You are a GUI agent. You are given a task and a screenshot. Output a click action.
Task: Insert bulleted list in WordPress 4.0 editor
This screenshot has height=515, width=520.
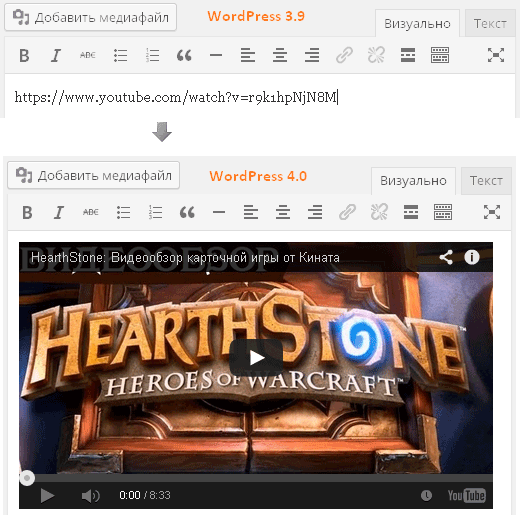click(123, 212)
